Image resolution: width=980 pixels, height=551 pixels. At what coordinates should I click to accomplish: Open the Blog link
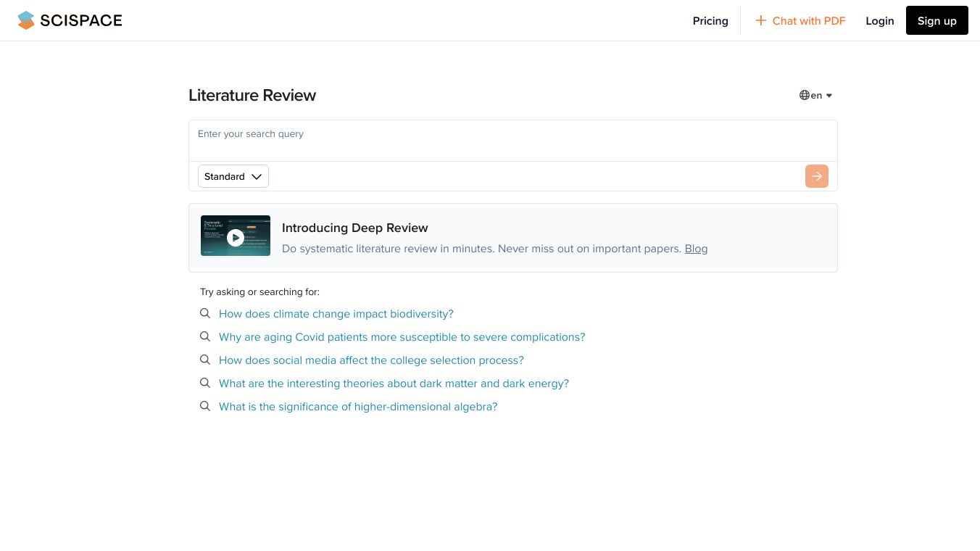[x=696, y=249]
